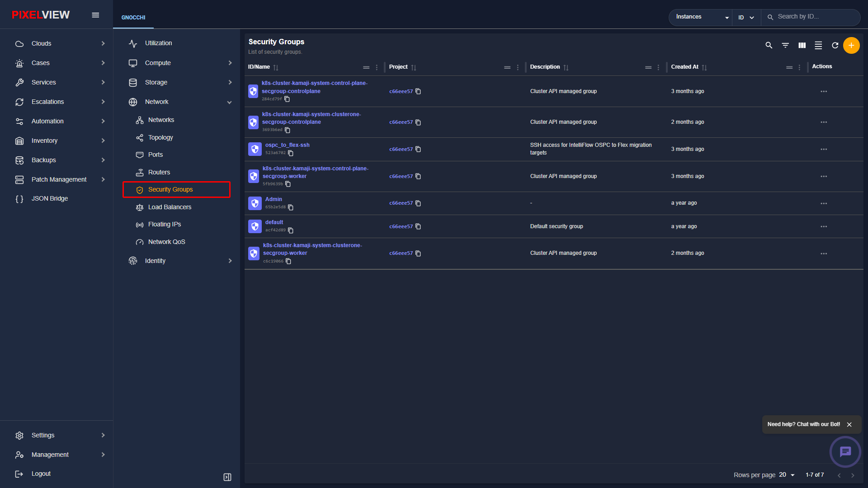Collapse the secondary sidebar panel
The height and width of the screenshot is (488, 868).
pyautogui.click(x=227, y=477)
